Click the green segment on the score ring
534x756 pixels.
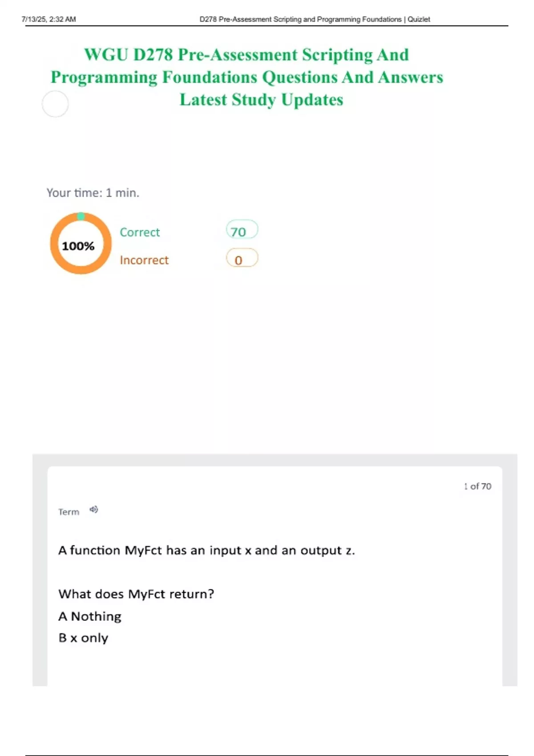(x=81, y=216)
